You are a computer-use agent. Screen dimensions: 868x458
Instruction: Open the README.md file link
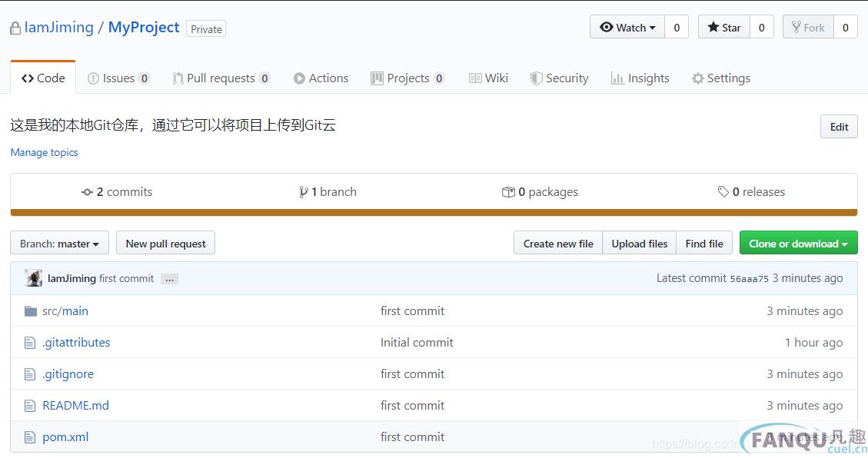coord(75,406)
